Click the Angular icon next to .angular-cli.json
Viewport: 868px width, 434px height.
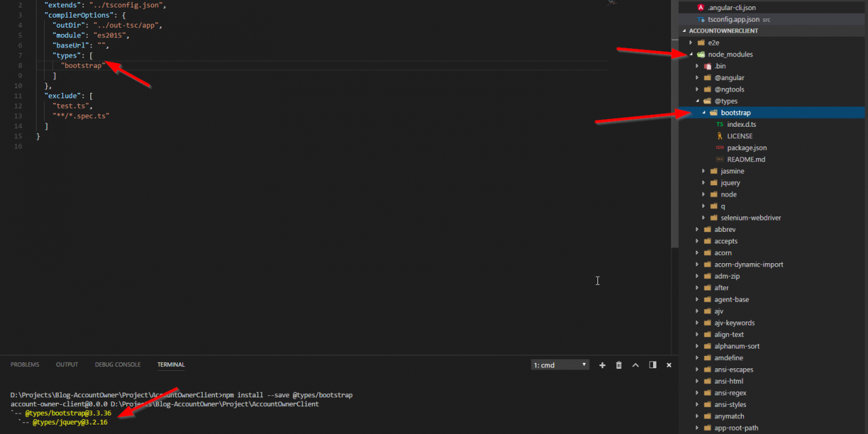tap(701, 7)
